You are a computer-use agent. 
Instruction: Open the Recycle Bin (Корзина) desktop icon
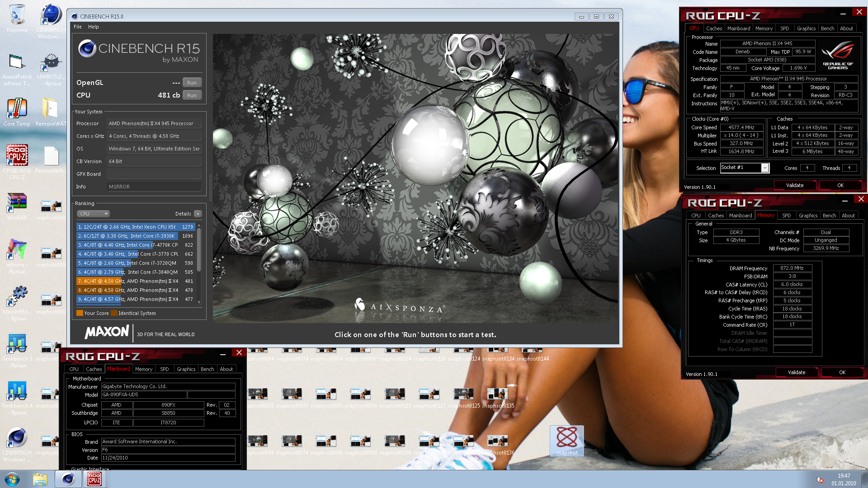[17, 19]
